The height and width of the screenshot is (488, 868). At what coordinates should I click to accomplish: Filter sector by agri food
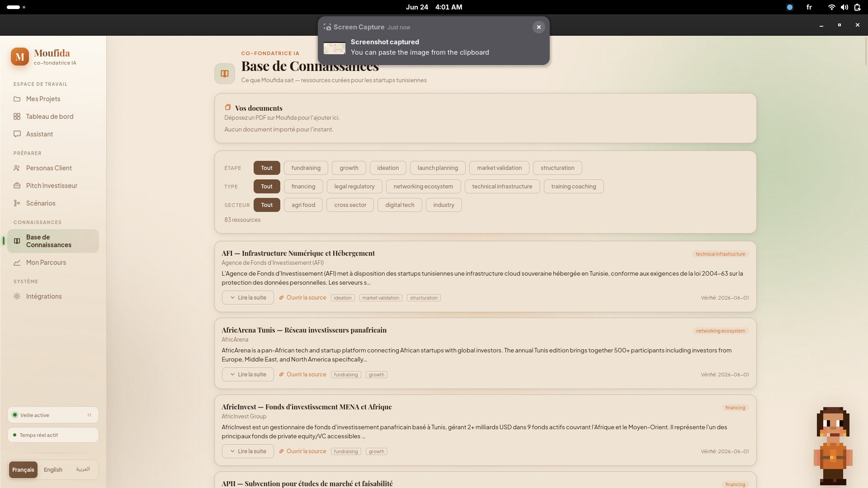(303, 205)
